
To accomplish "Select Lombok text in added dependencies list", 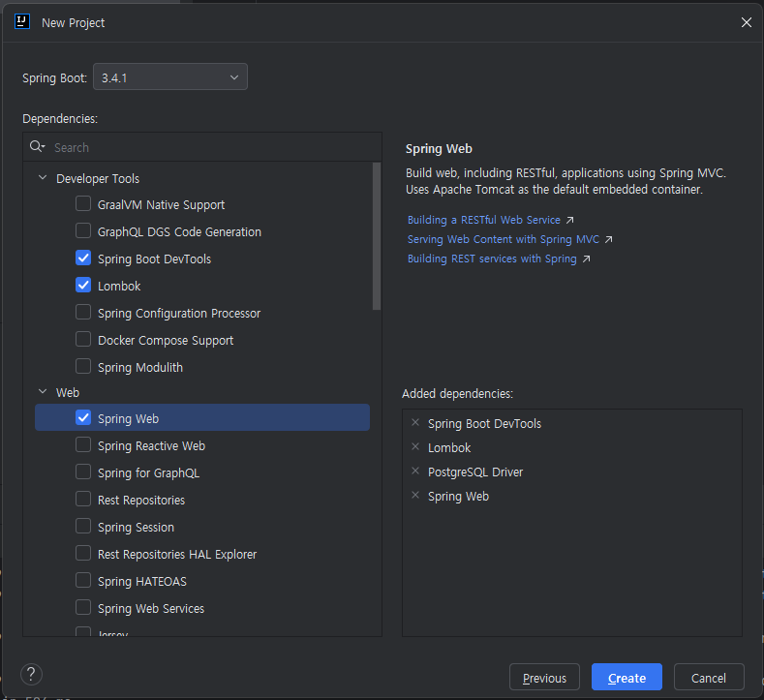I will point(449,447).
